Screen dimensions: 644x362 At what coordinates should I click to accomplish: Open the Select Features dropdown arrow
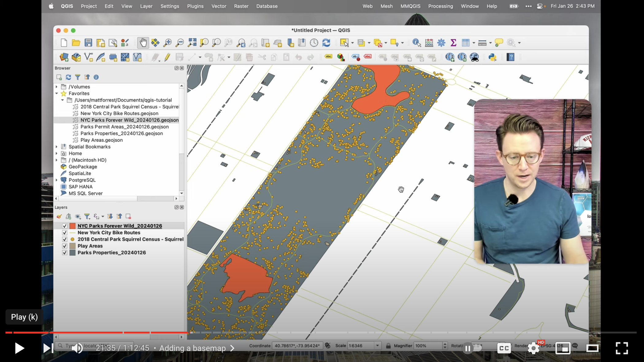point(353,43)
